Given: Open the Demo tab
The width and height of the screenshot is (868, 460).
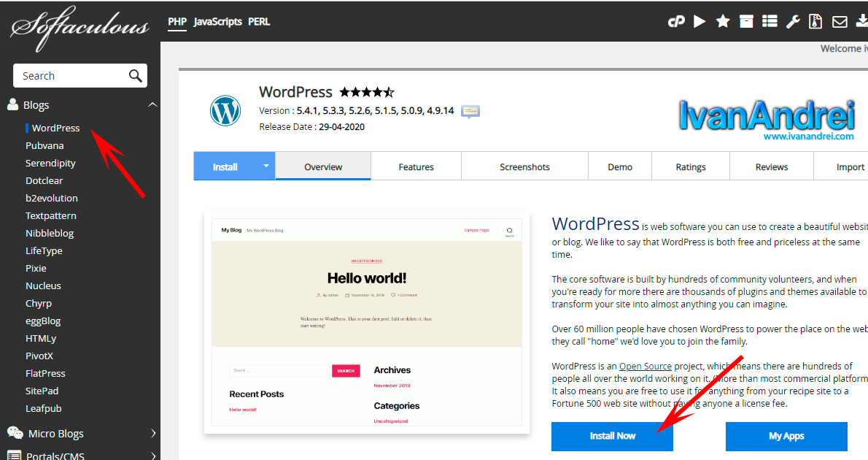Looking at the screenshot, I should pyautogui.click(x=619, y=166).
